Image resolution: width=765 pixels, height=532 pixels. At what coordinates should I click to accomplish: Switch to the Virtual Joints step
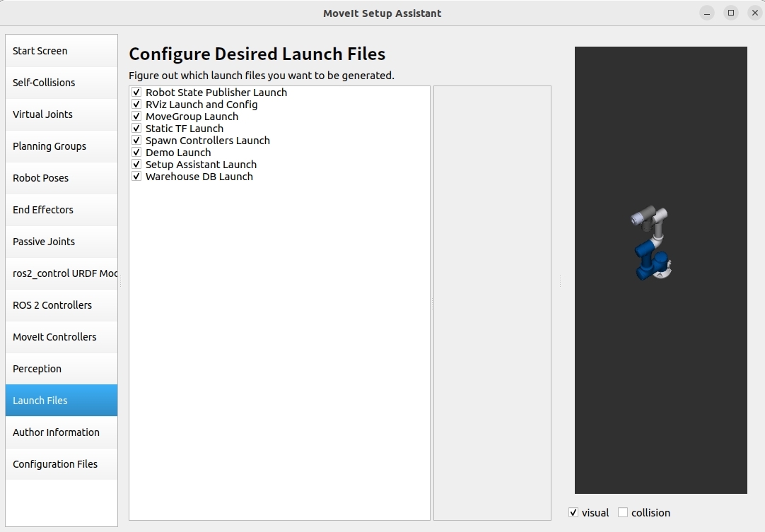click(x=62, y=114)
